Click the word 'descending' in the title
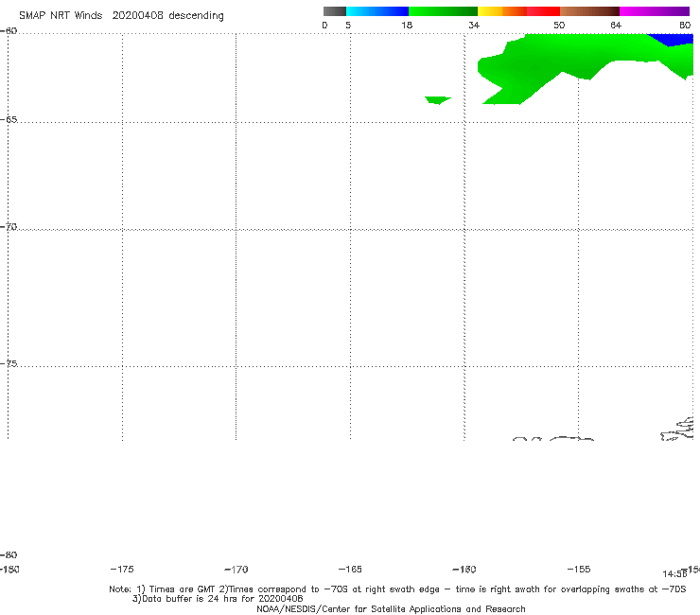 (196, 16)
